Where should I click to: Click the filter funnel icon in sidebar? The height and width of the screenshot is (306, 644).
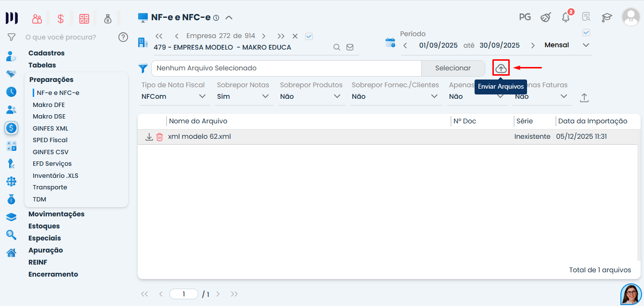pyautogui.click(x=12, y=37)
